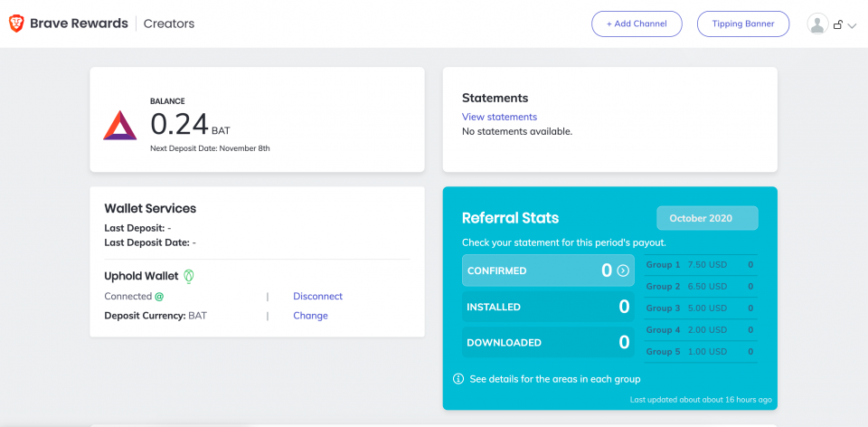Disconnect the Uphold wallet

(317, 297)
